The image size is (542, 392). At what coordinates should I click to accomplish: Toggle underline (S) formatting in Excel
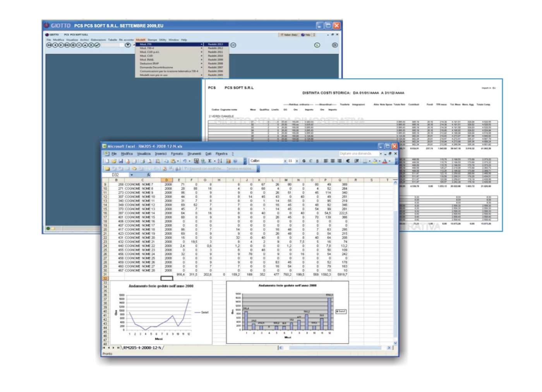tap(317, 161)
